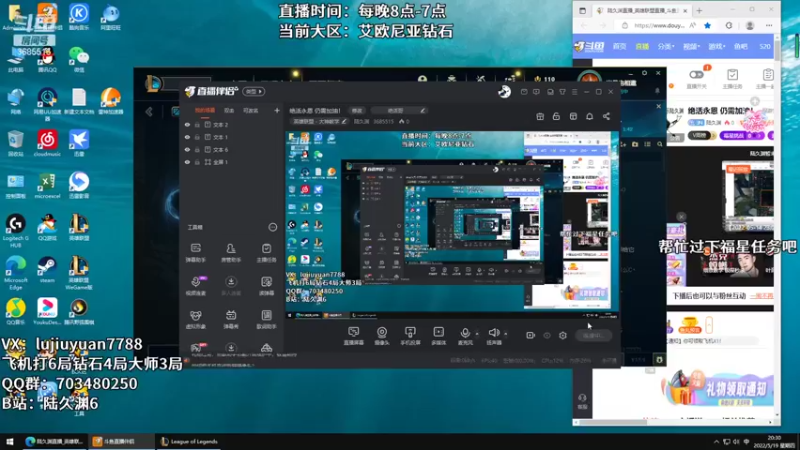Toggle visibility of 文本 1 layer
This screenshot has height=450, width=800.
(x=187, y=137)
